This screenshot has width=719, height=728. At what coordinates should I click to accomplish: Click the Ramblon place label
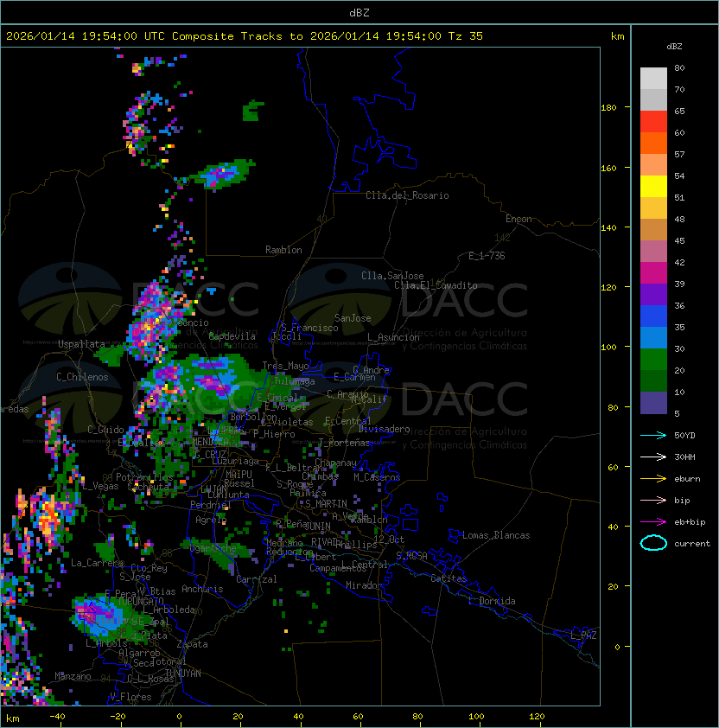(283, 250)
